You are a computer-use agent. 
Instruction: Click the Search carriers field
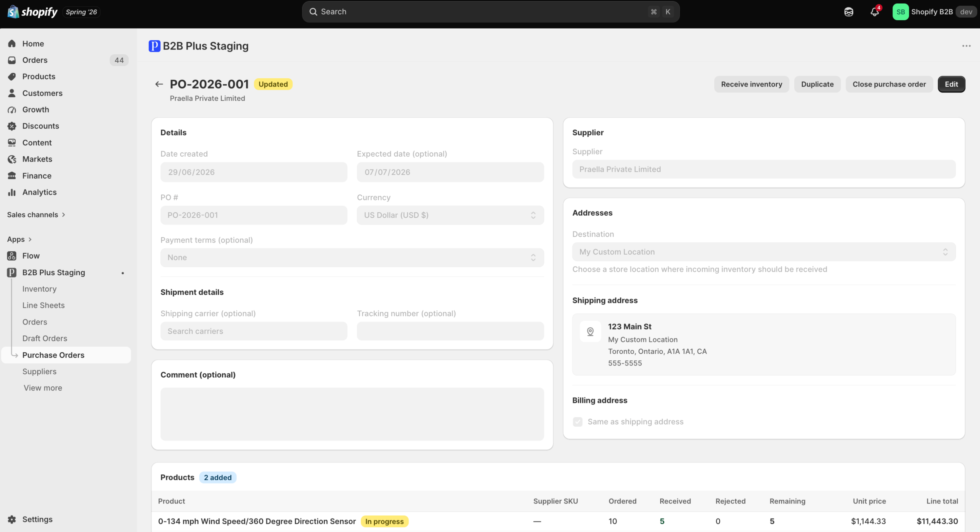(x=254, y=331)
